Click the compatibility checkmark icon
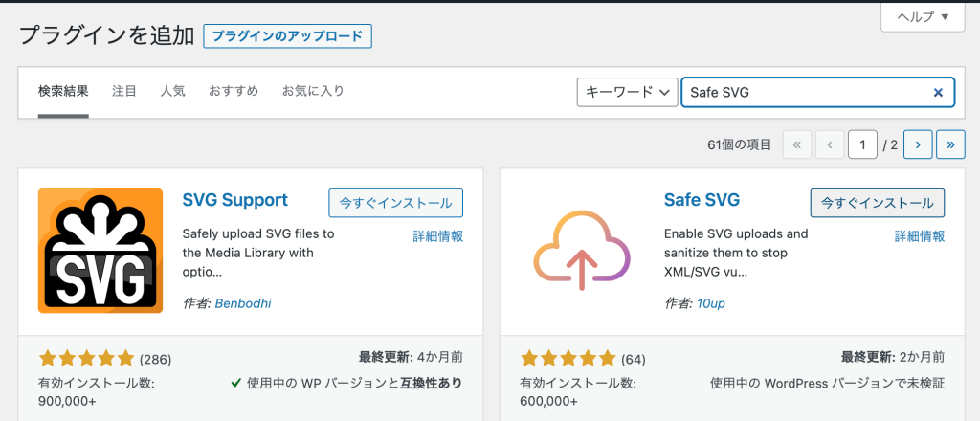Screen dimensions: 980x421 [235, 383]
